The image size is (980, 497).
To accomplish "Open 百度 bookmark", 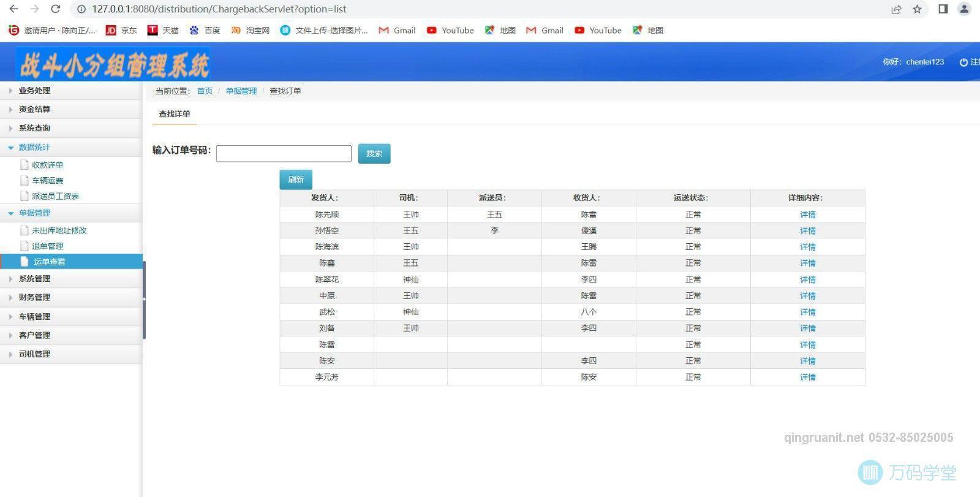I will pos(205,30).
